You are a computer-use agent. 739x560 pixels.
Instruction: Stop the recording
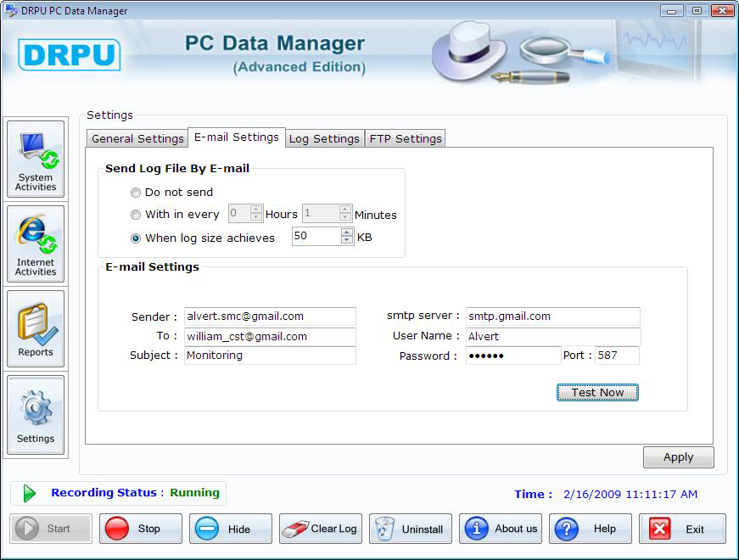[x=141, y=529]
